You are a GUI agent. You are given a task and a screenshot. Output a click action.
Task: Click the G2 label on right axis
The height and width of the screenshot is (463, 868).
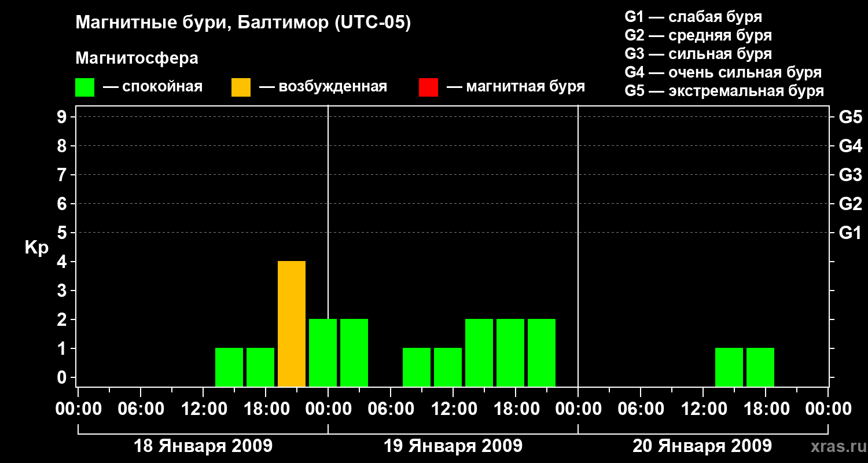click(x=851, y=204)
